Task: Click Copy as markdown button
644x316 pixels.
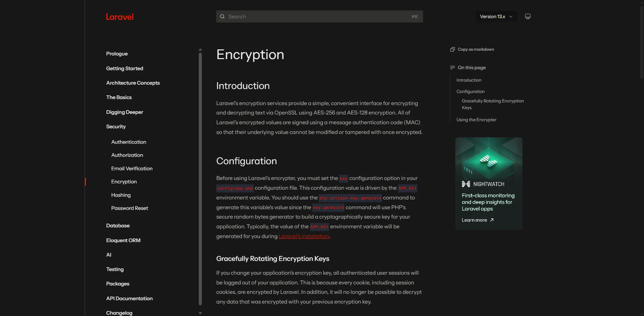Action: point(472,49)
